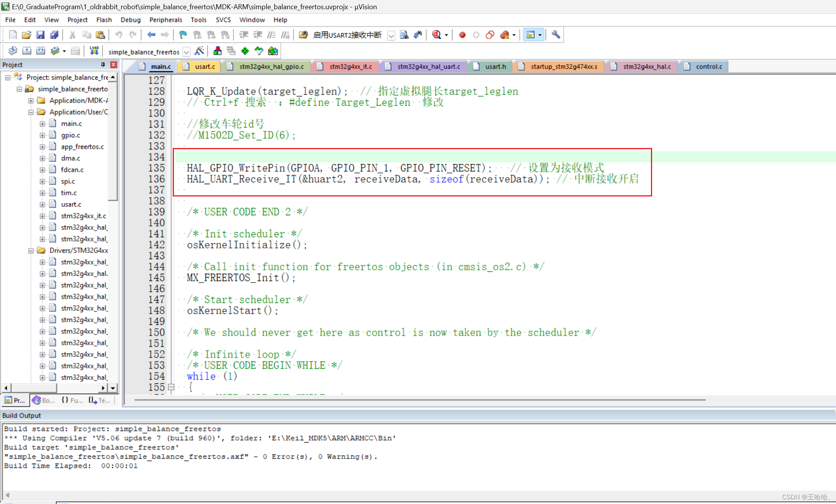Open the Pack Installer icon

273,51
